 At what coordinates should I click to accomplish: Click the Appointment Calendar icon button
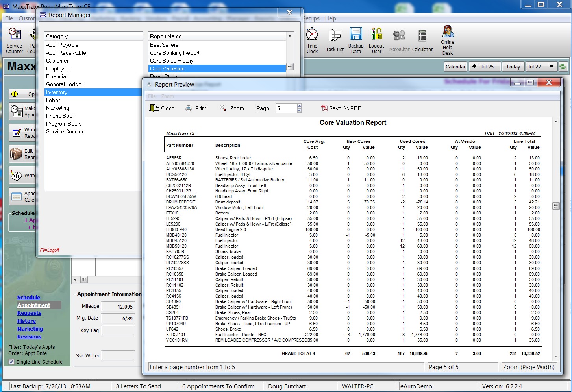coord(17,196)
